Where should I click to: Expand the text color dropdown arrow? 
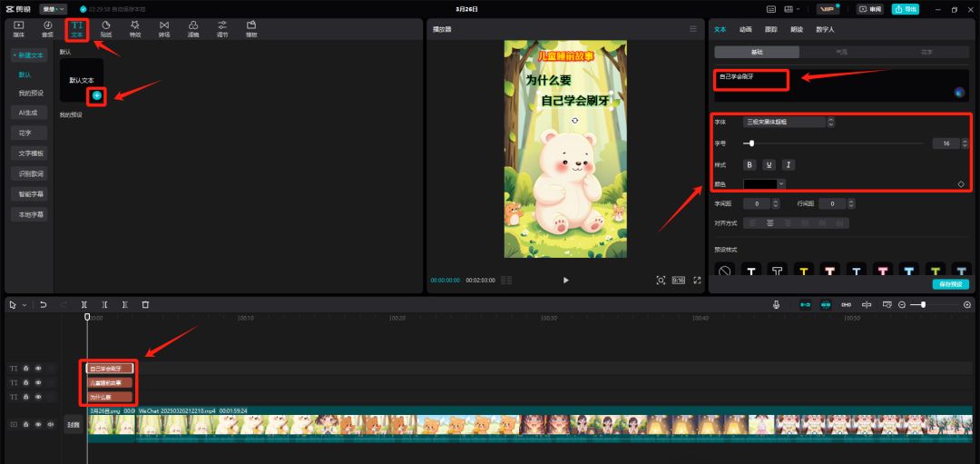pyautogui.click(x=781, y=183)
